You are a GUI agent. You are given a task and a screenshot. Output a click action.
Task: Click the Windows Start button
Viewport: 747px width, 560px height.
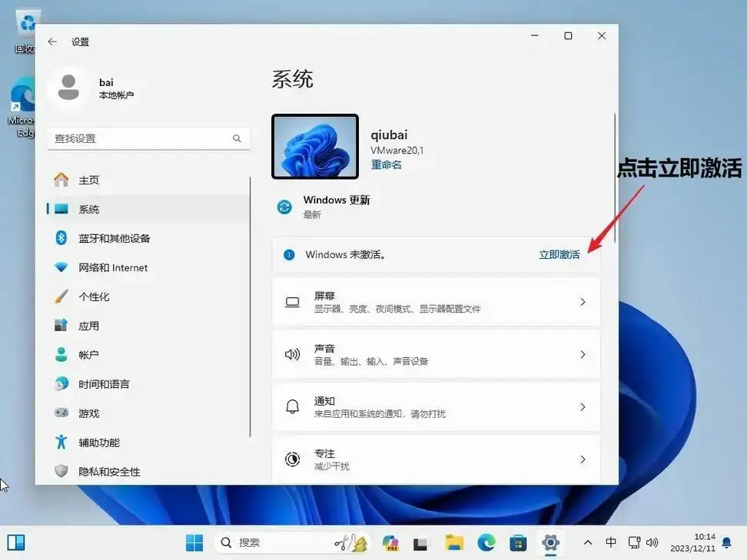[x=194, y=543]
